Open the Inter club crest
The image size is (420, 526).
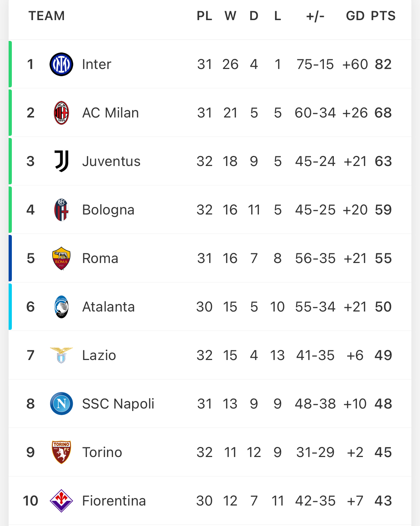click(x=61, y=64)
